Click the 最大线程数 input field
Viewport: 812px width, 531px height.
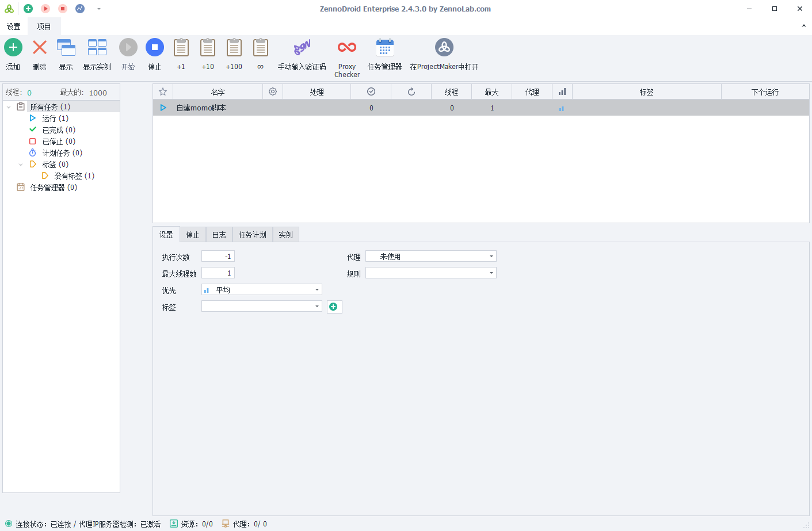click(x=218, y=273)
